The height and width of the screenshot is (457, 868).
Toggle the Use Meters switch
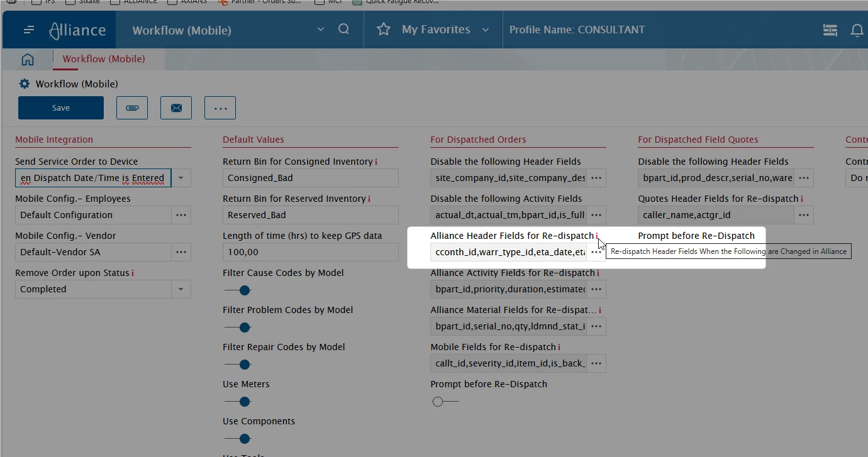click(238, 402)
